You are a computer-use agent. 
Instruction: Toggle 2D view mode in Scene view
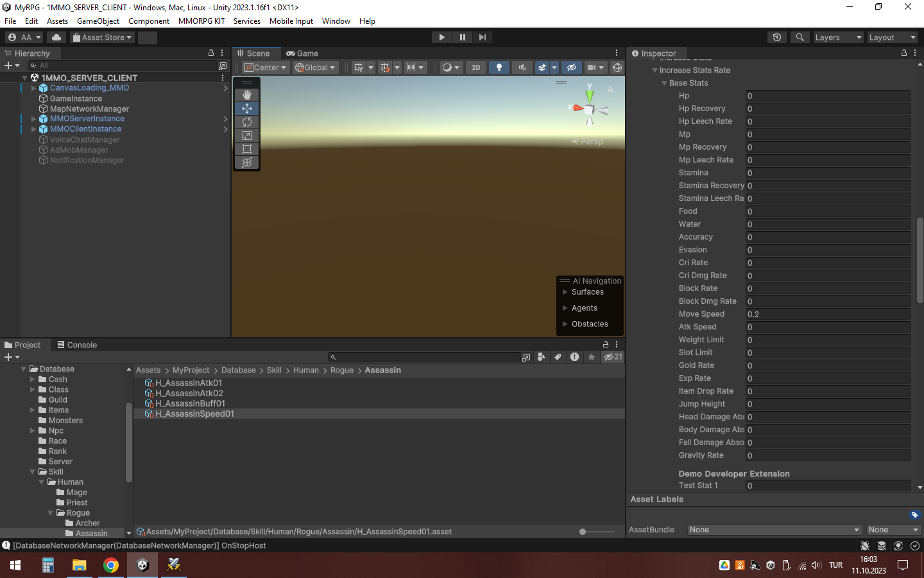coord(475,67)
